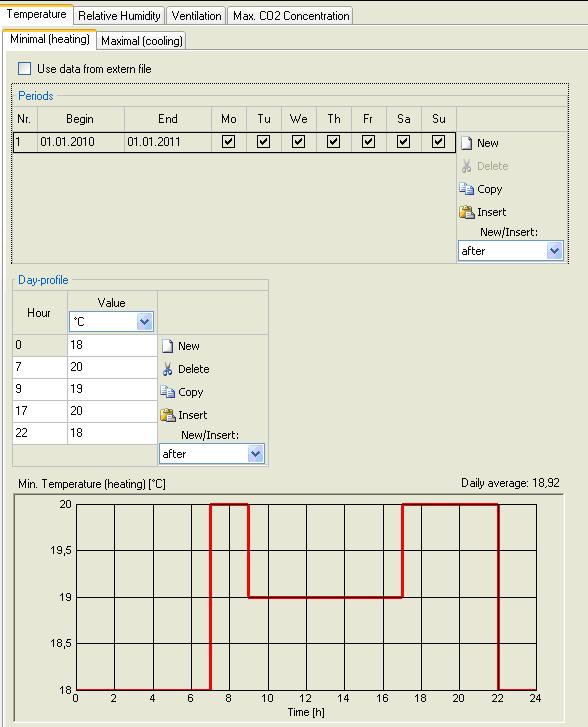Click the Delete label in Day-profile
The width and height of the screenshot is (588, 727).
pyautogui.click(x=194, y=370)
